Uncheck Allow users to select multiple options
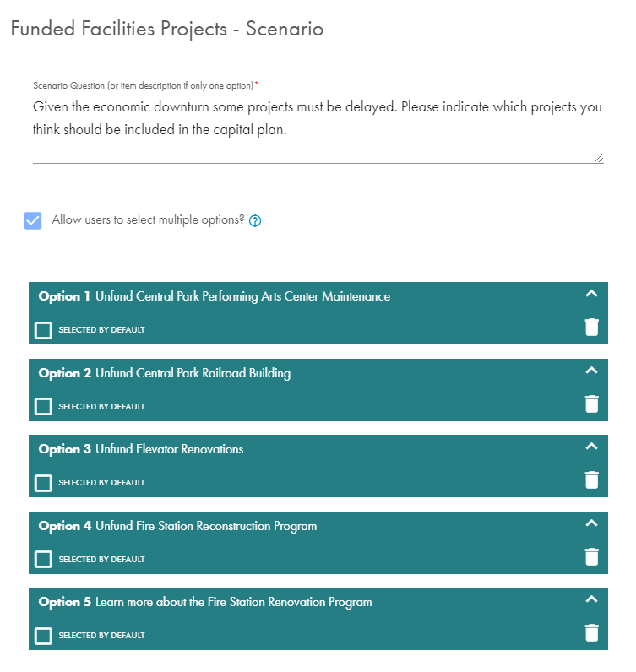Viewport: 636px width, 672px height. (x=33, y=220)
